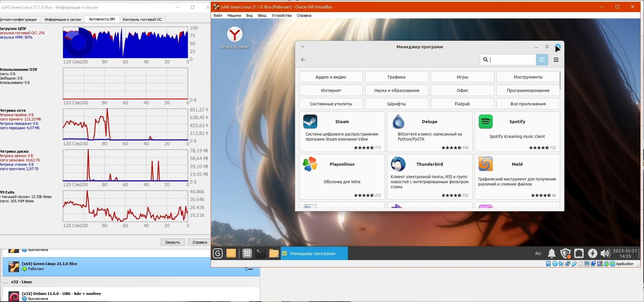Open the Аудио и видео category
This screenshot has width=644, height=302.
coord(331,77)
